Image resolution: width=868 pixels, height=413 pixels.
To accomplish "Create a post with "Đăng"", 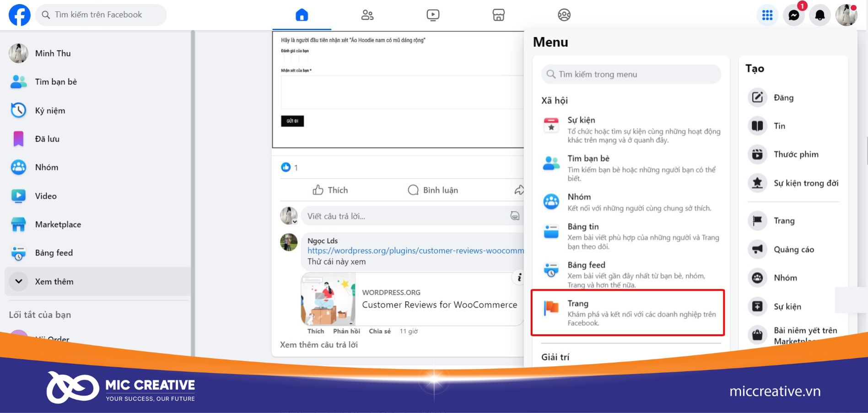I will 793,98.
